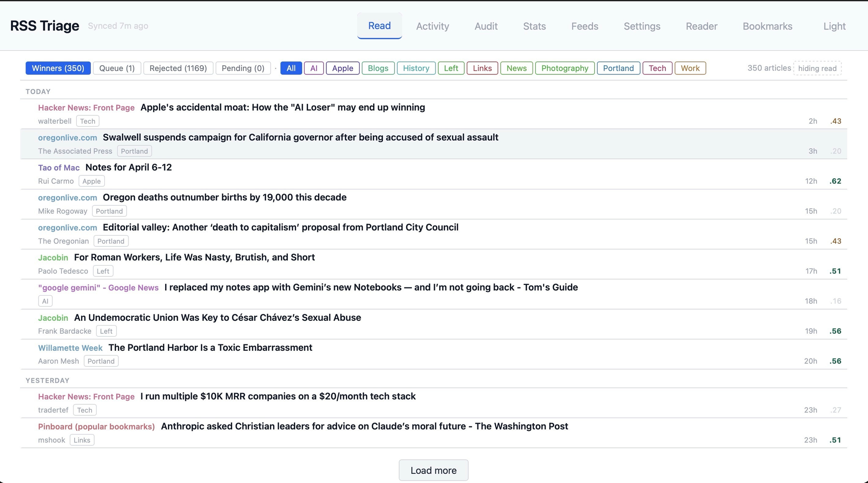
Task: Filter by the Portland category chip
Action: [x=618, y=68]
